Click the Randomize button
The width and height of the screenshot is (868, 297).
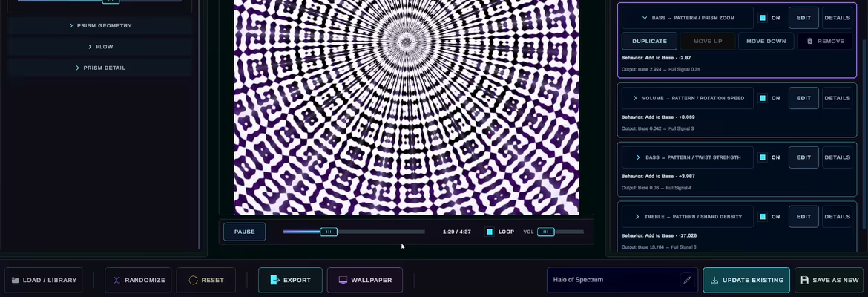pyautogui.click(x=139, y=281)
